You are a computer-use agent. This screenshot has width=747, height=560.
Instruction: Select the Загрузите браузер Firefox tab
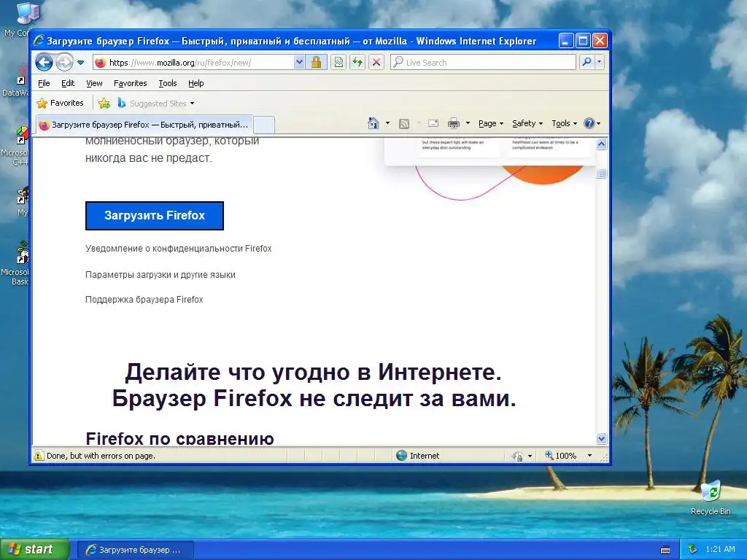[144, 125]
